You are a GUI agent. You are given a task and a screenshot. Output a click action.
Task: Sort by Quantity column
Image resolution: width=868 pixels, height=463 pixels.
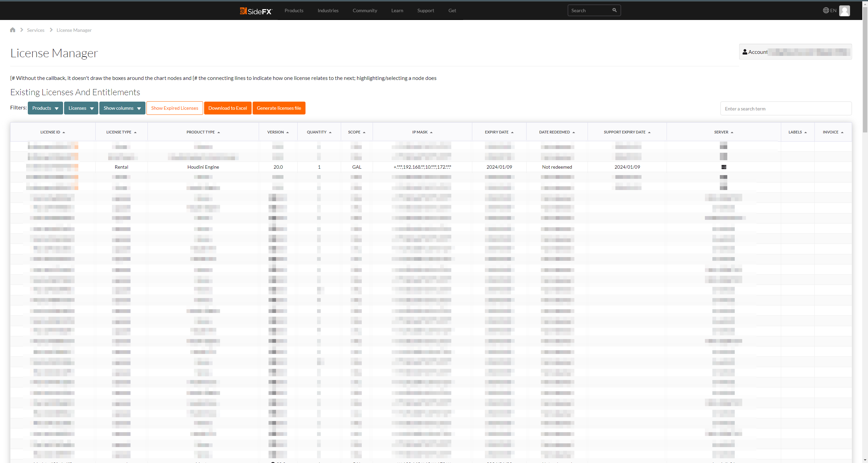(319, 132)
